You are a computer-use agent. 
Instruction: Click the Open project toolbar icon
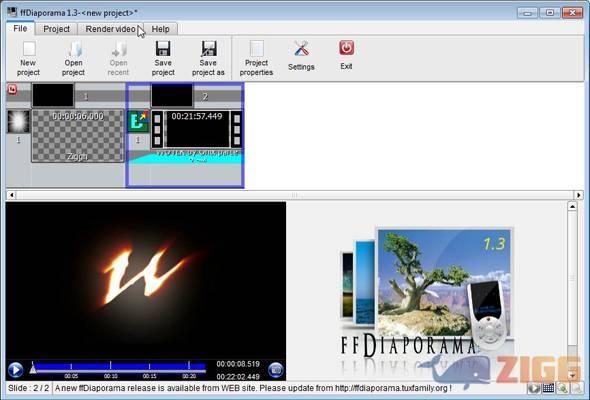pyautogui.click(x=73, y=58)
